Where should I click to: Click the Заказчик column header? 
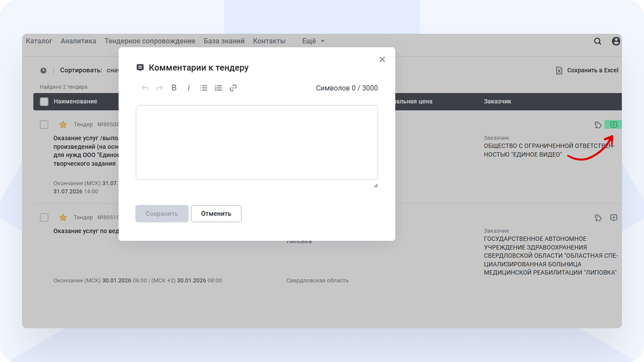point(497,101)
